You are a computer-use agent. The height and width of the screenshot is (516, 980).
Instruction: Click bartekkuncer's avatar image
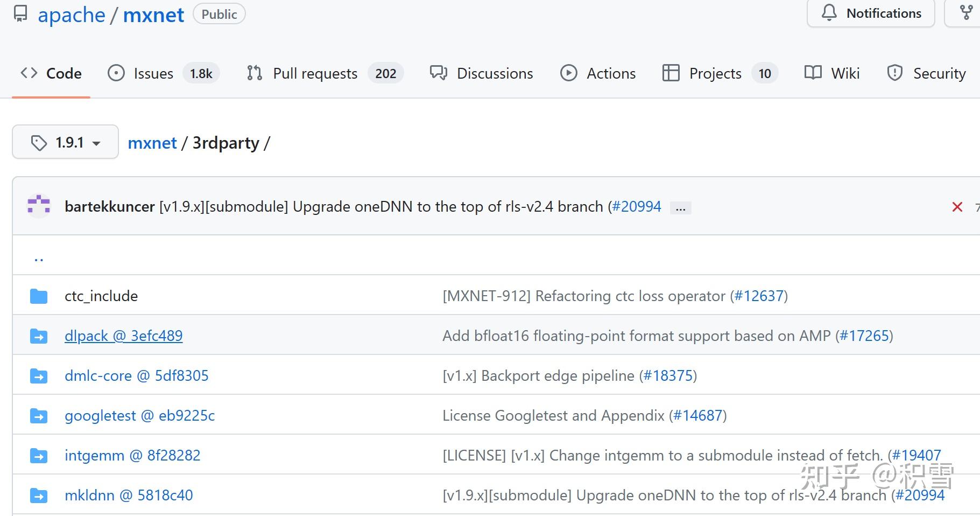(x=39, y=206)
